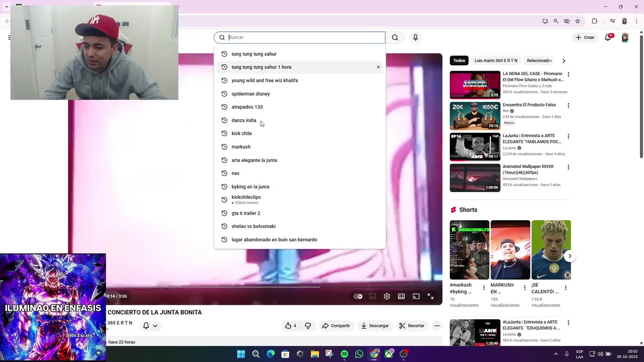Switch to theater mode in the player
Viewport: 644px width, 362px height.
(401, 296)
